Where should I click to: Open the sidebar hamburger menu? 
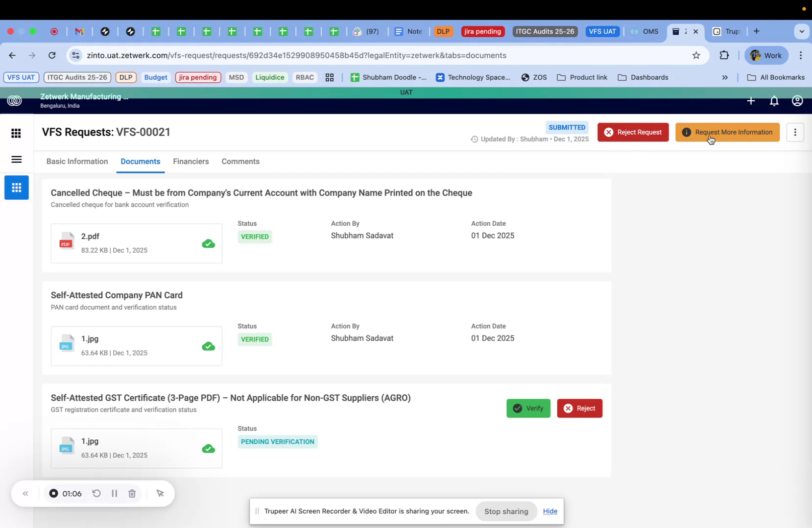click(x=16, y=160)
